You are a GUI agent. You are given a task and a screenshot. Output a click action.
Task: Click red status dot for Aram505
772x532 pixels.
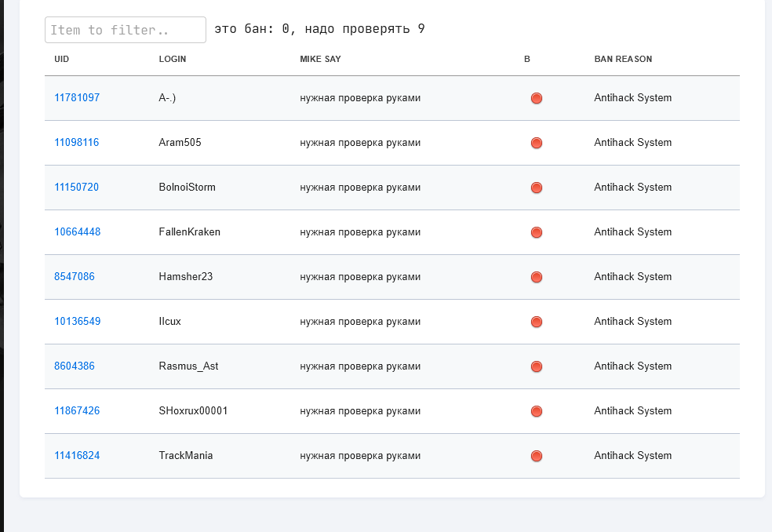pyautogui.click(x=537, y=143)
